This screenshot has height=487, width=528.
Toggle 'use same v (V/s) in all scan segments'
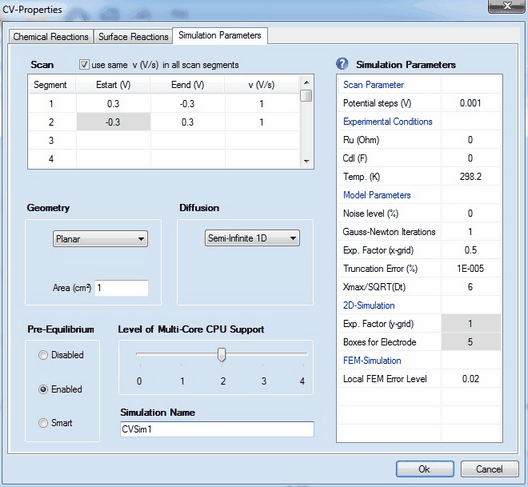click(84, 64)
